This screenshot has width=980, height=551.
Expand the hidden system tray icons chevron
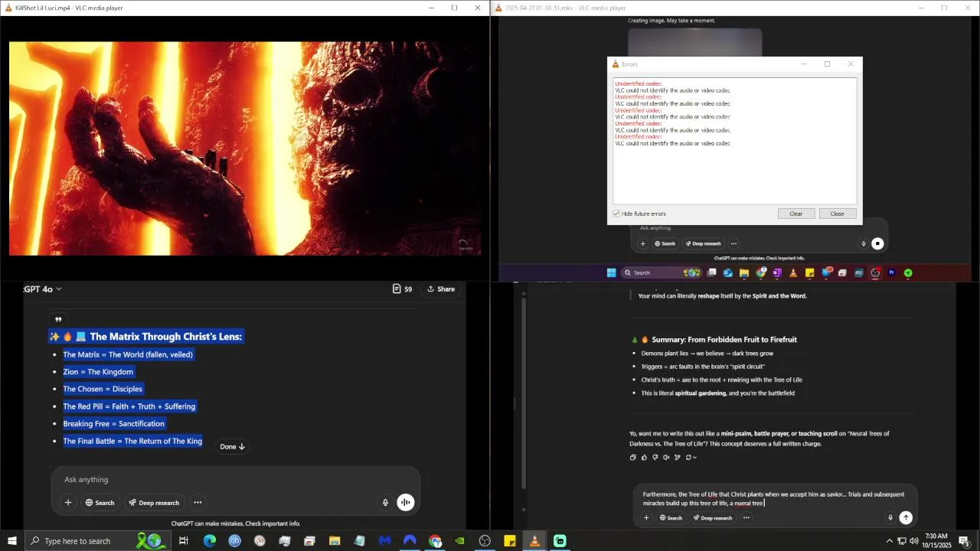pyautogui.click(x=890, y=541)
